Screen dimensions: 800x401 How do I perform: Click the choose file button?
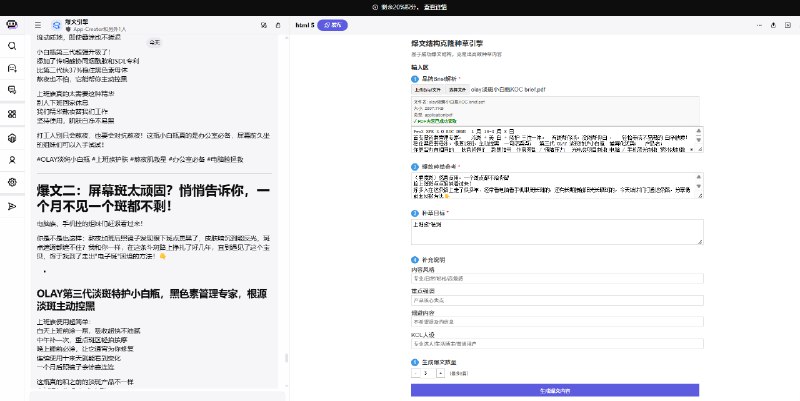click(457, 89)
